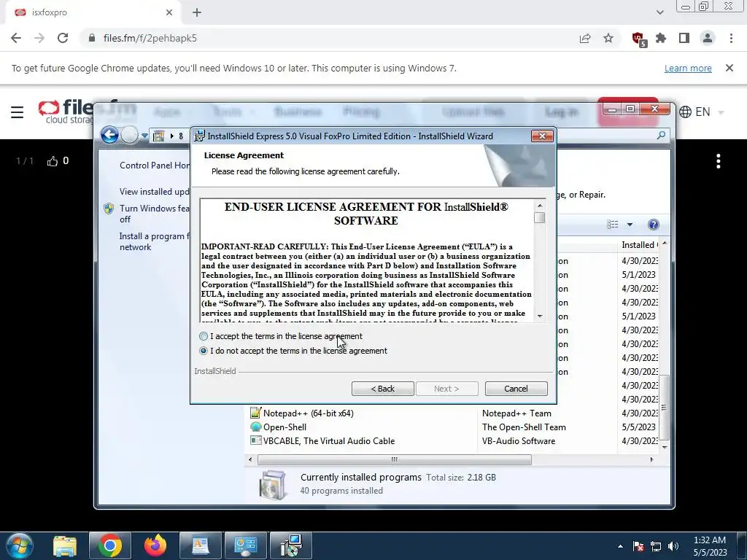Click the Installed On column header
The height and width of the screenshot is (560, 747).
click(640, 245)
